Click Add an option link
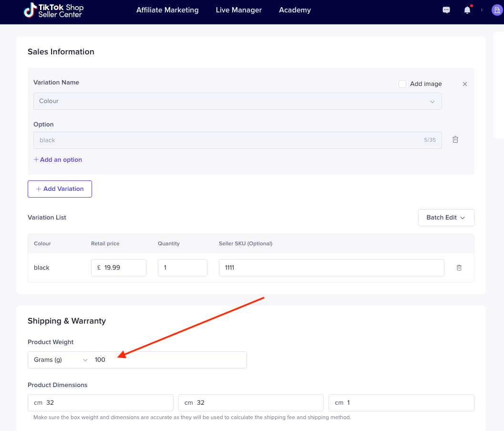This screenshot has width=504, height=431. (58, 160)
